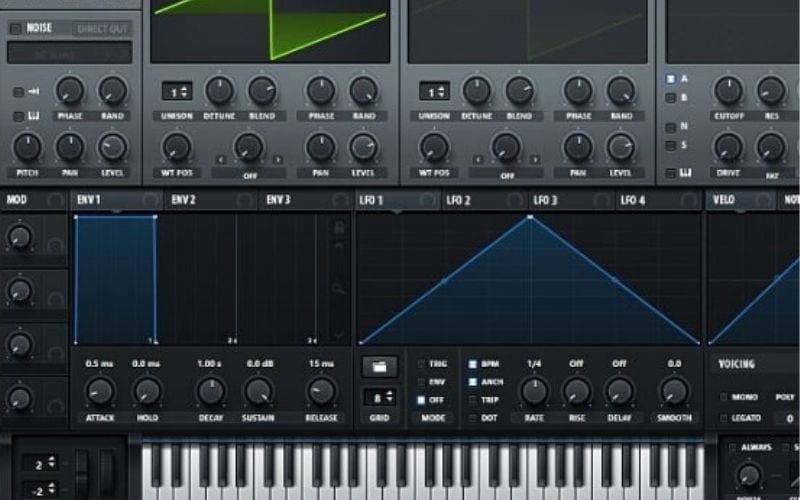Click the filter Cutoff knob
The width and height of the screenshot is (800, 500).
point(728,91)
